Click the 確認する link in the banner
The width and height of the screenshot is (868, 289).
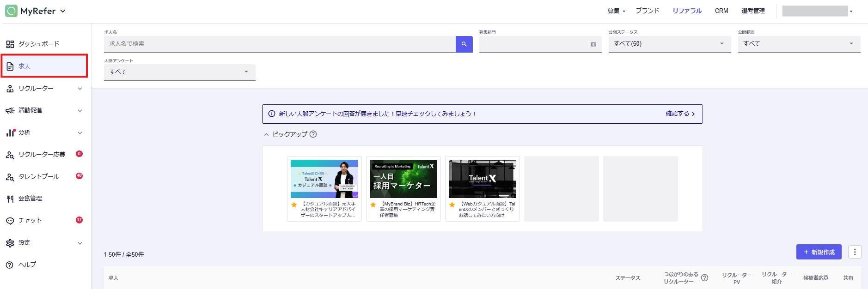click(680, 114)
